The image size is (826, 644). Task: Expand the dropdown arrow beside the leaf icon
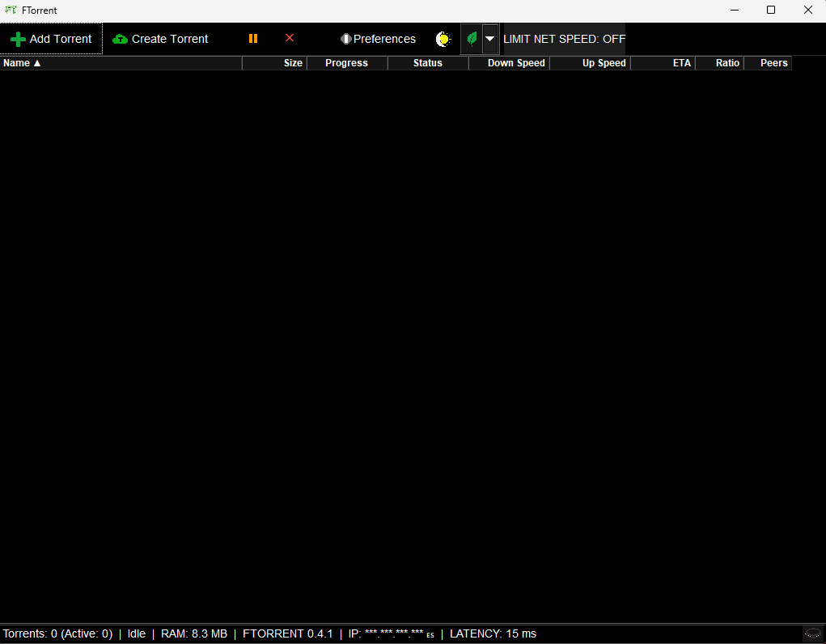tap(490, 39)
